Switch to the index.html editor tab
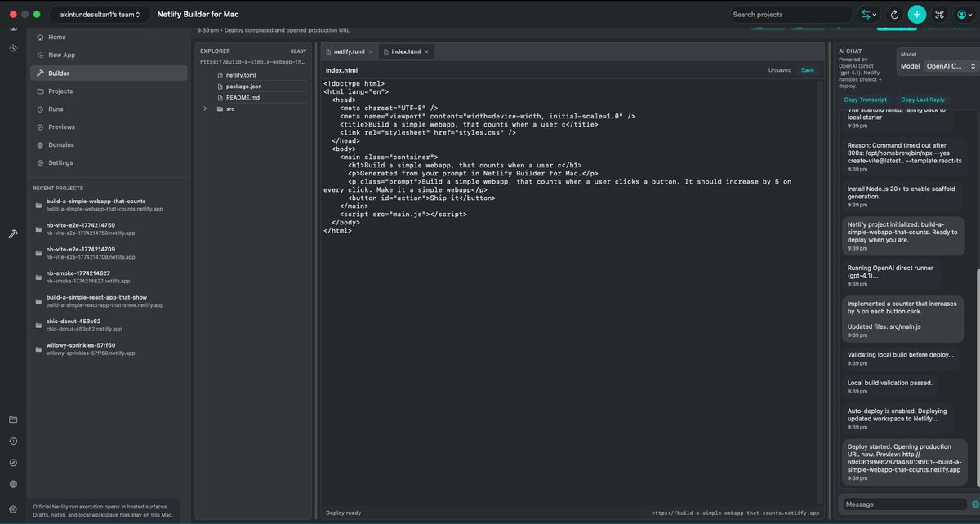Screen dimensions: 980x524 click(406, 51)
